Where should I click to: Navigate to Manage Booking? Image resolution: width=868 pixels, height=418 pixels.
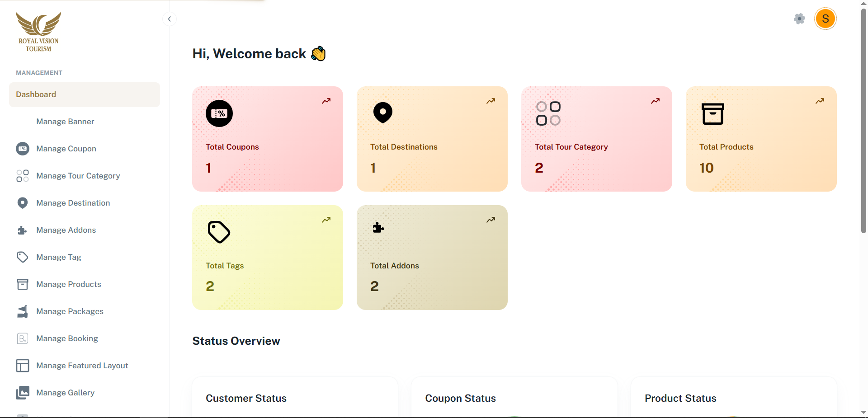67,338
